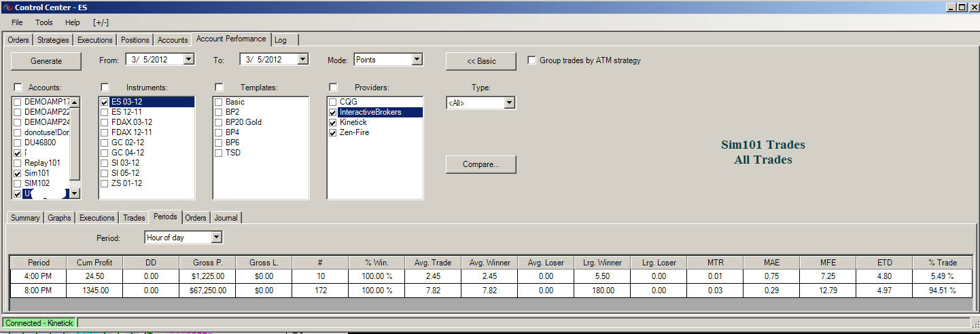
Task: Sort by the MFE column header
Action: click(x=828, y=262)
